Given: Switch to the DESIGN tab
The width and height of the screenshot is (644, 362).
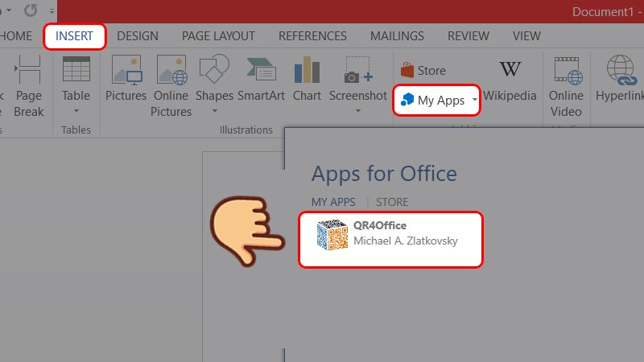Looking at the screenshot, I should tap(138, 36).
